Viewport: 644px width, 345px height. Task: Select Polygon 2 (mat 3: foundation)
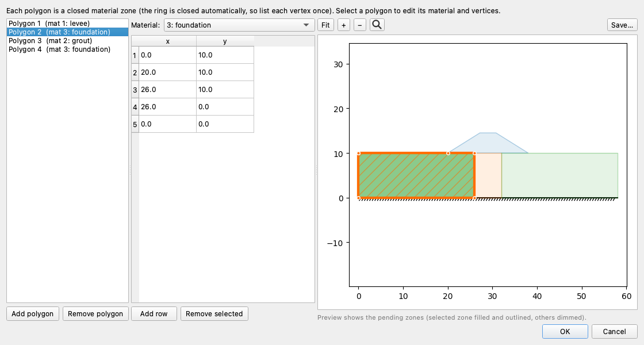67,32
